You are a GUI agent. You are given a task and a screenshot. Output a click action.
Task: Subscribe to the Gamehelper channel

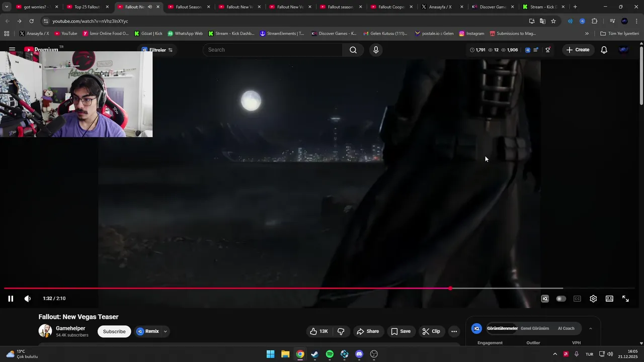coord(114,331)
